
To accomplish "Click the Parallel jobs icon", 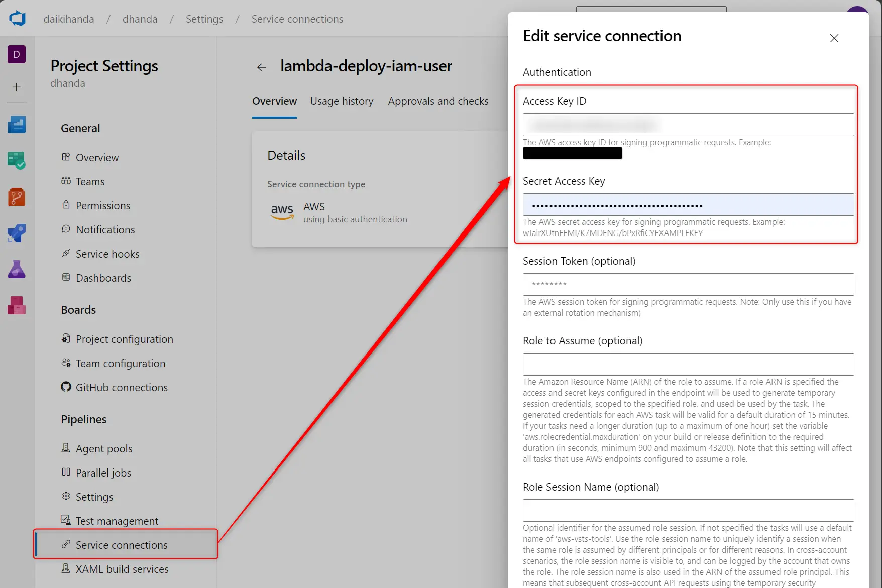I will [x=66, y=472].
